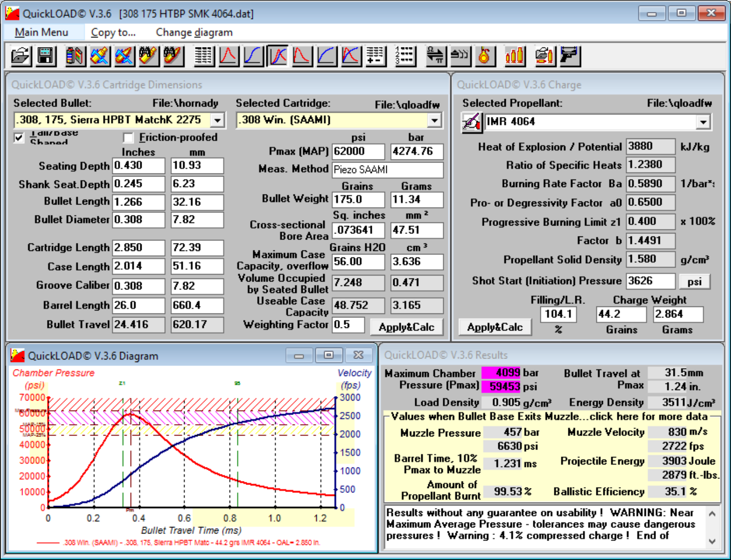Open the Selected Propellant dropdown list
Viewport: 731px width, 560px height.
coord(703,122)
